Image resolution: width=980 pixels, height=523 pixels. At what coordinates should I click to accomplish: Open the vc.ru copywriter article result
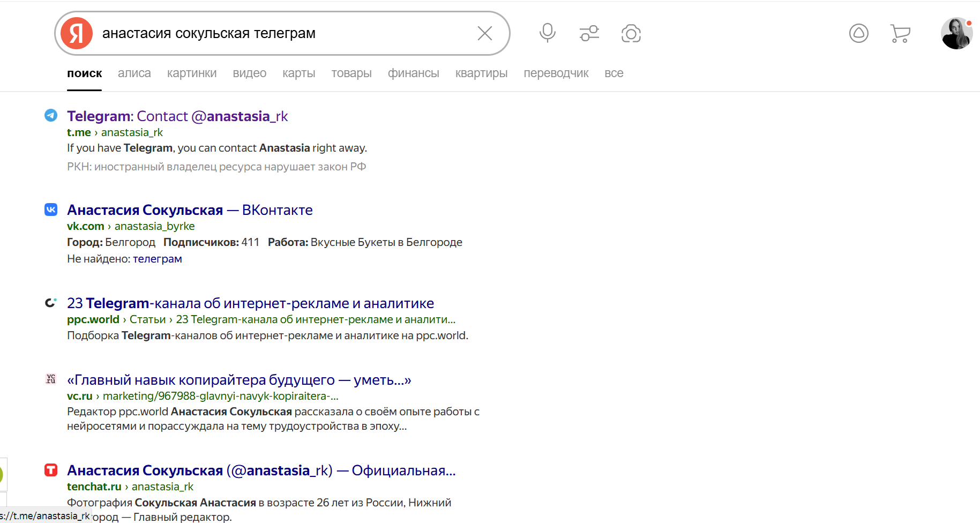(239, 380)
